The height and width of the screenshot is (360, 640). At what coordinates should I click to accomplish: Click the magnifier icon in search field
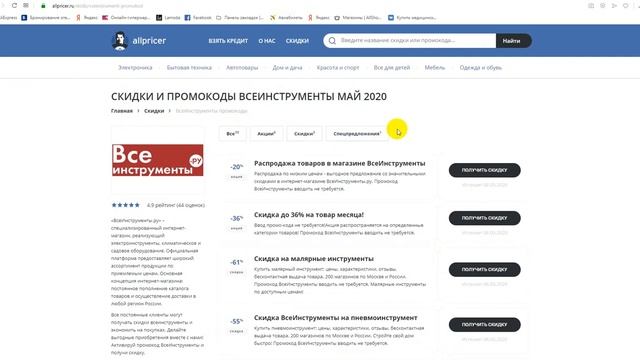pyautogui.click(x=332, y=41)
